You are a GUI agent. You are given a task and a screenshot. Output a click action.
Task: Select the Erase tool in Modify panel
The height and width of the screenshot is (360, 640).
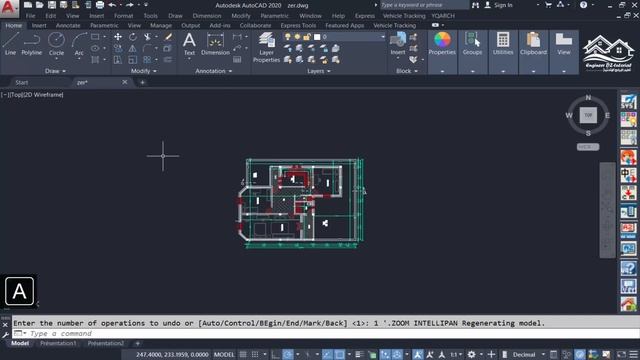coord(168,37)
